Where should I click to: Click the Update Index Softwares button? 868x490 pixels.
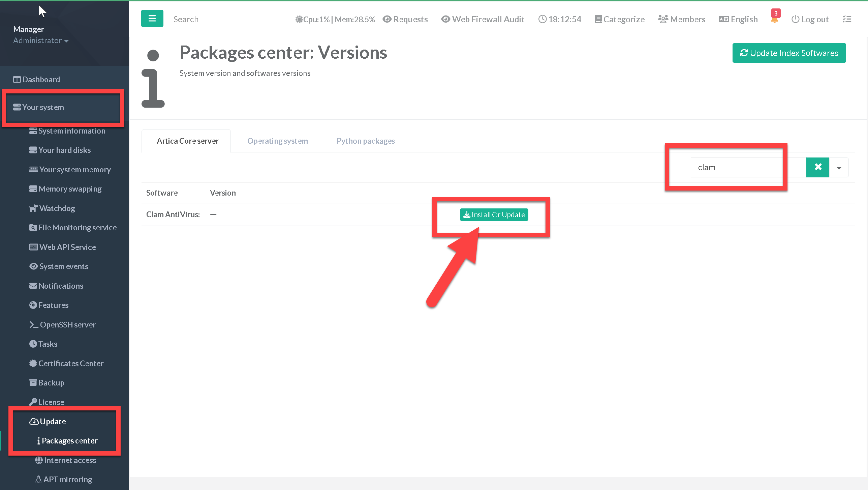pyautogui.click(x=789, y=53)
